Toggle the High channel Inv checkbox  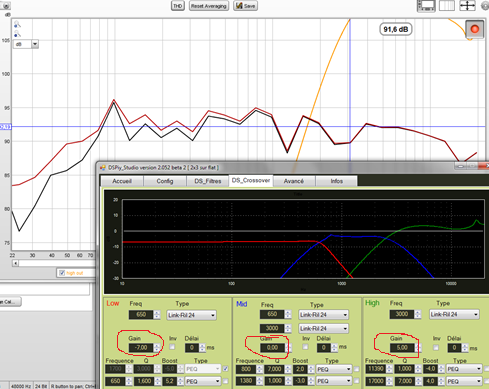tap(436, 348)
